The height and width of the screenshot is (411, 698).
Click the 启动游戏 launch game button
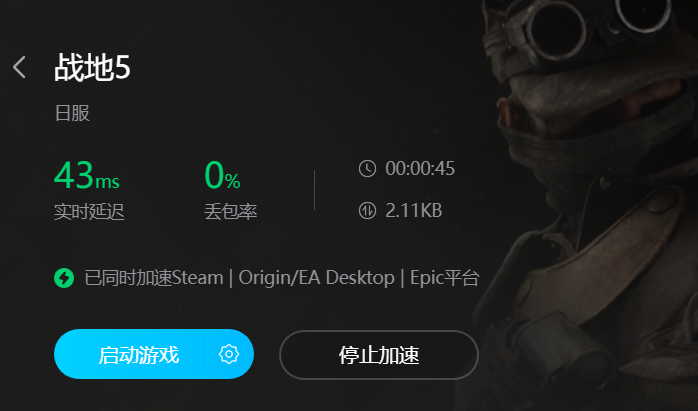[138, 354]
